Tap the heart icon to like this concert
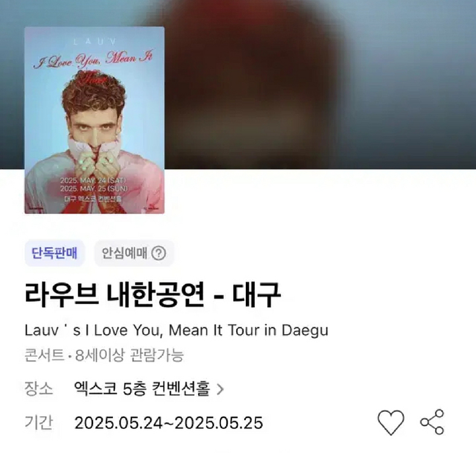 [391, 422]
